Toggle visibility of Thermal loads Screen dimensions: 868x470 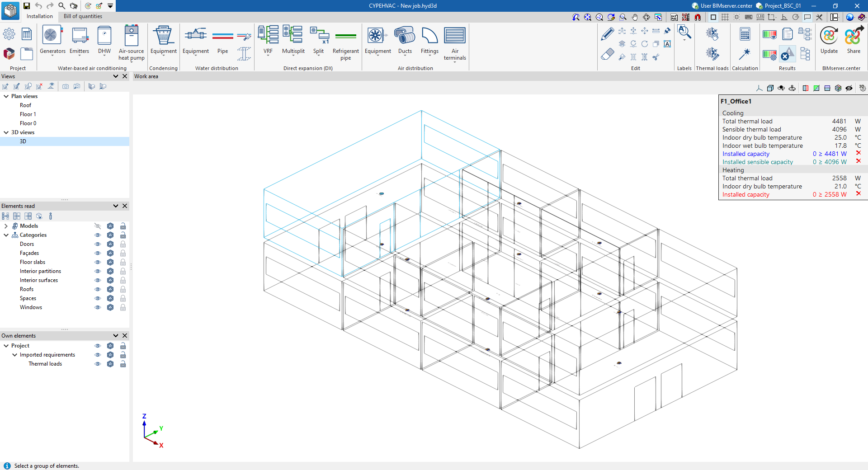pos(97,364)
